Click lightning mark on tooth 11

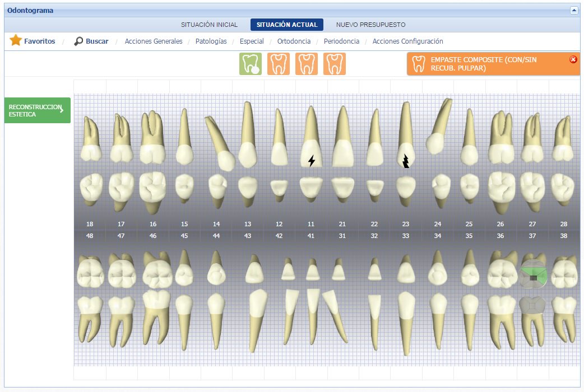click(x=312, y=161)
